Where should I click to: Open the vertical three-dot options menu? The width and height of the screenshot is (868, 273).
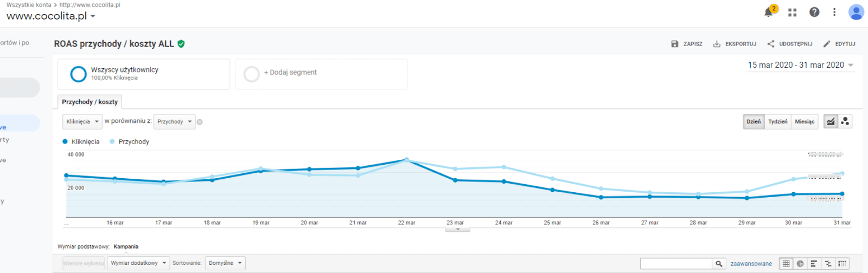point(834,12)
